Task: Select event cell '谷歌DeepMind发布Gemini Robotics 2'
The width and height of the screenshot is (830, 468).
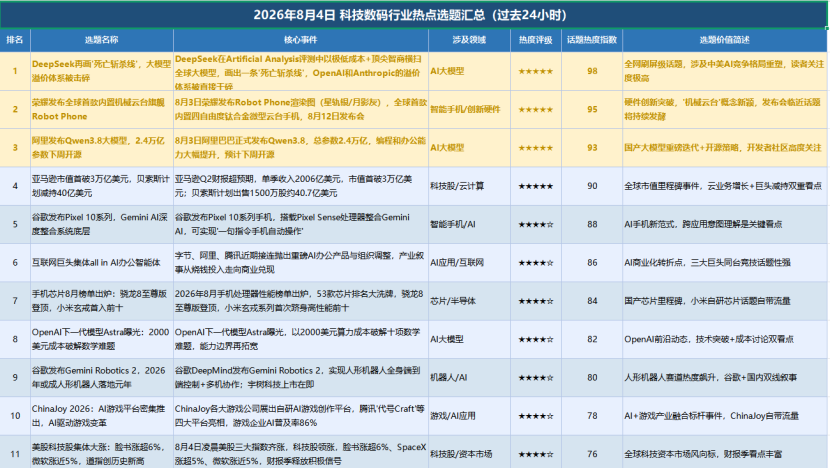Action: (301, 377)
